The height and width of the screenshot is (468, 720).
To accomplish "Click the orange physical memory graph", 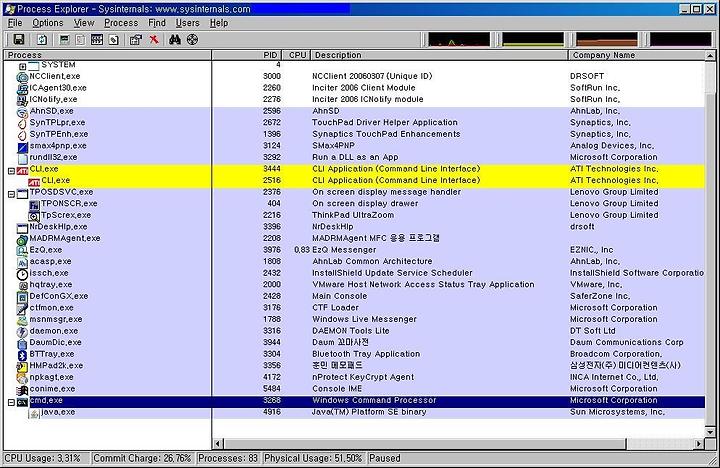I will (607, 39).
